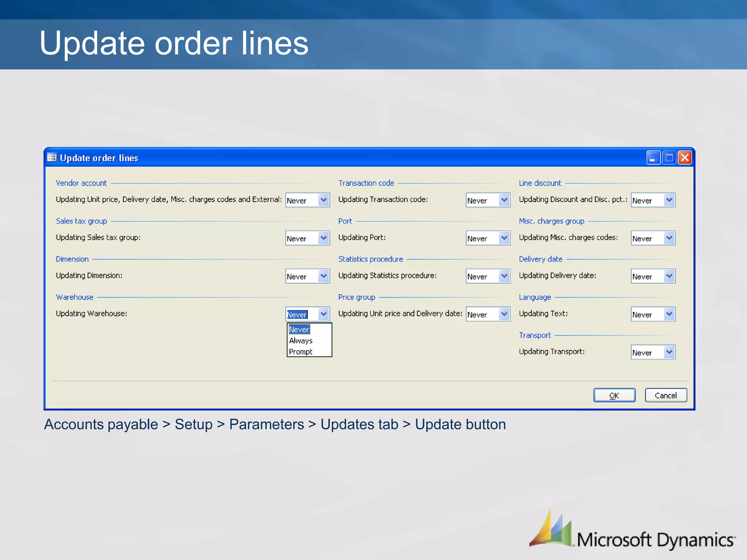Expand the Updating Discount and Disc. pct. dropdown
Image resolution: width=747 pixels, height=560 pixels.
[x=669, y=200]
